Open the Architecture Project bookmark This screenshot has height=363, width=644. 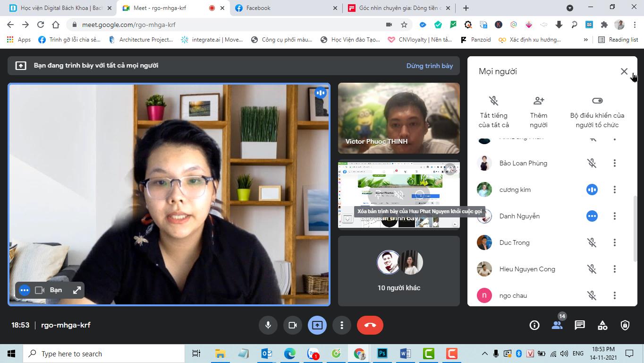pos(141,40)
